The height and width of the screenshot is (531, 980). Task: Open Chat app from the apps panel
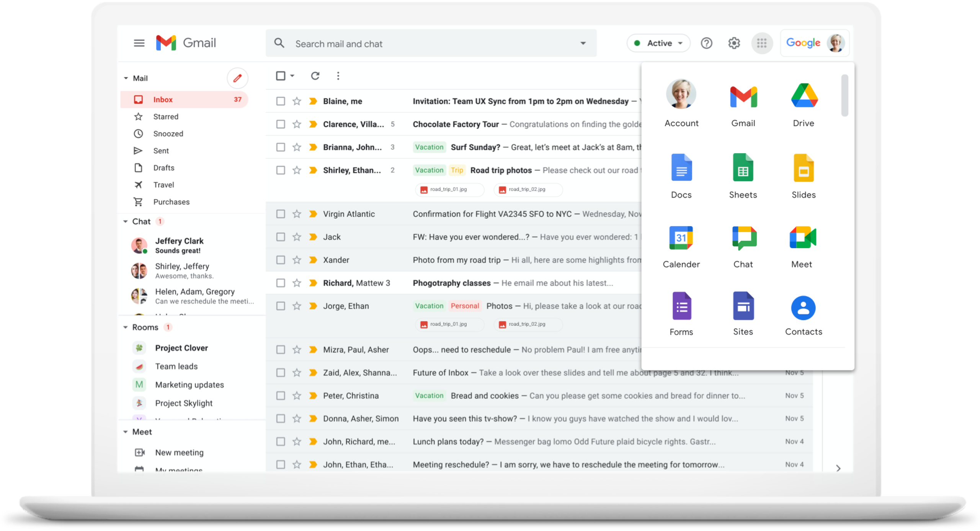click(x=743, y=247)
